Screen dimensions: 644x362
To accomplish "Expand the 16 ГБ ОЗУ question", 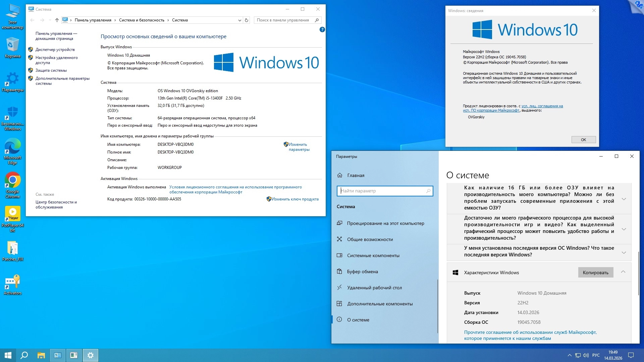I will 624,199.
